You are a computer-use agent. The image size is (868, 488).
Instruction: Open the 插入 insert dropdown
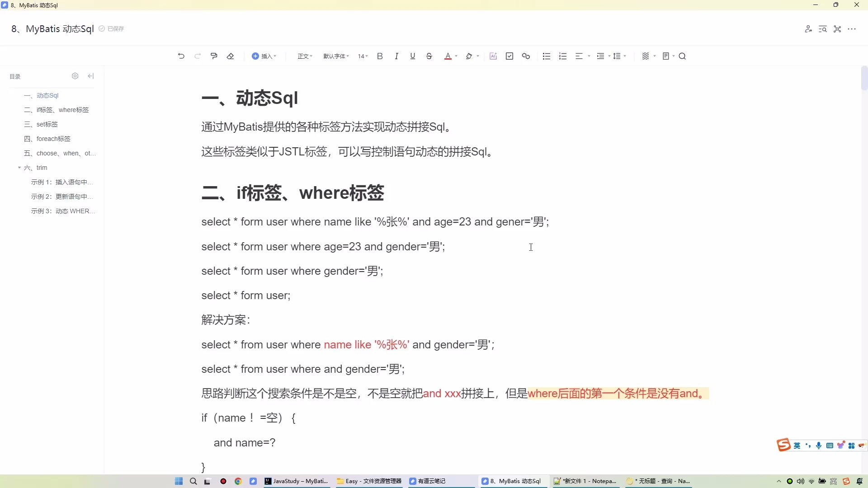pos(264,56)
